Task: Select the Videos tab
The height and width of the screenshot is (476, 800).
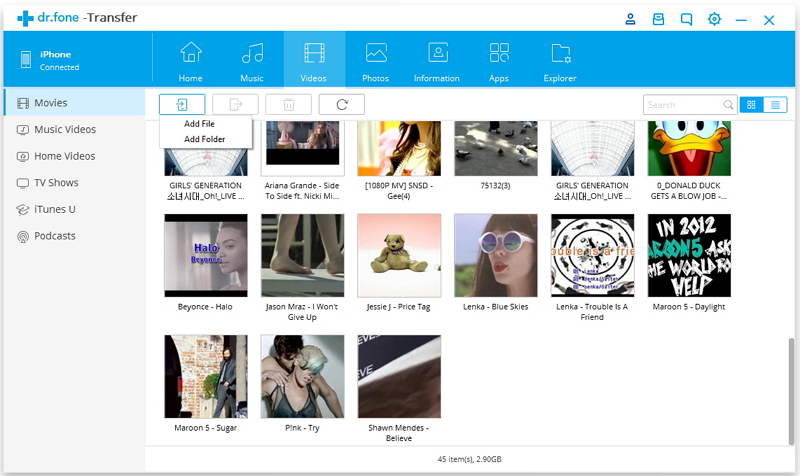Action: click(x=314, y=60)
